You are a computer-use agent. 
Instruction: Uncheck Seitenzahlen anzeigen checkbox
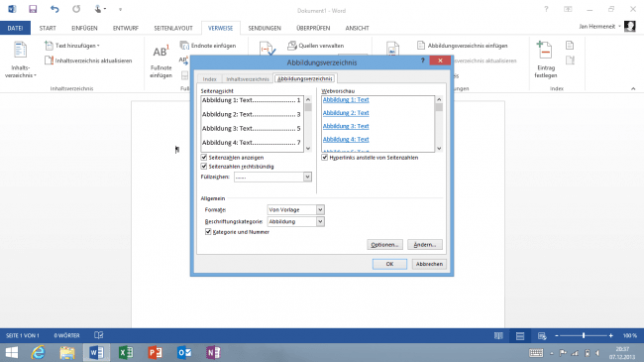(204, 158)
